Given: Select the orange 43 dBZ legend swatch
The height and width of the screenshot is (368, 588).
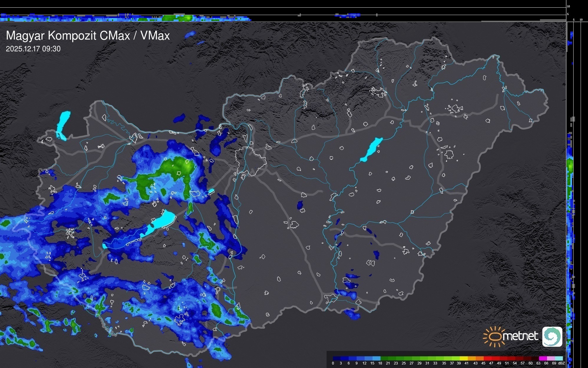Looking at the screenshot, I should [480, 359].
